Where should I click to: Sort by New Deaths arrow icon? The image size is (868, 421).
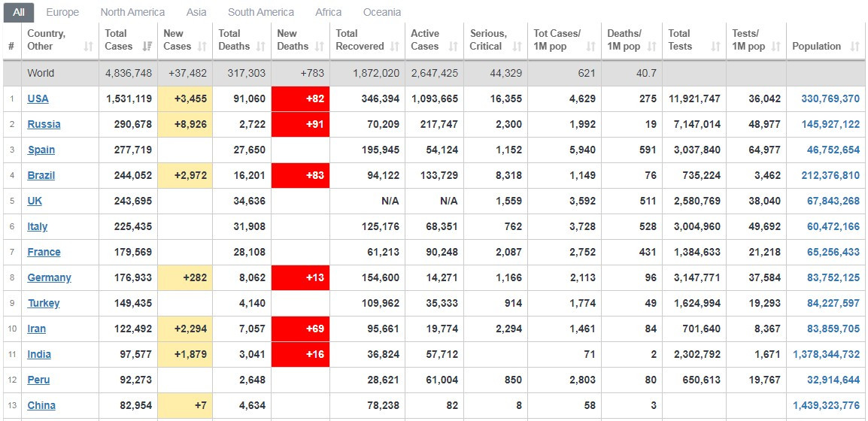(320, 47)
